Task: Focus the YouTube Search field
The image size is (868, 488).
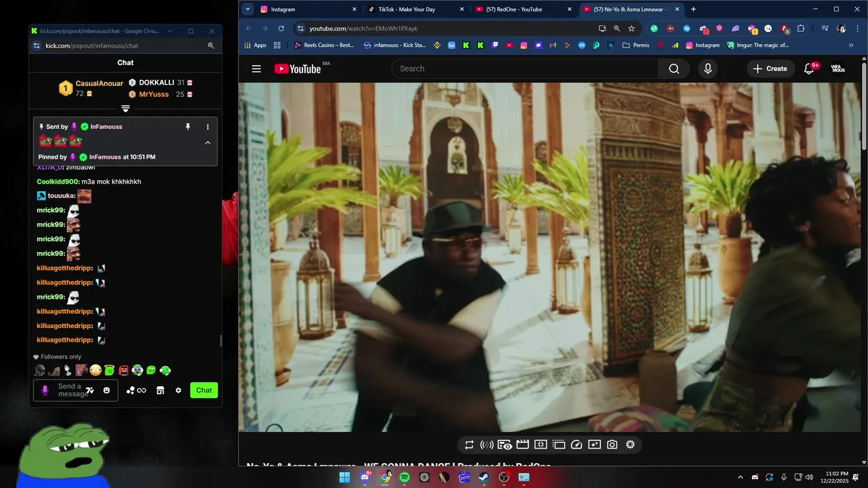Action: pyautogui.click(x=525, y=68)
